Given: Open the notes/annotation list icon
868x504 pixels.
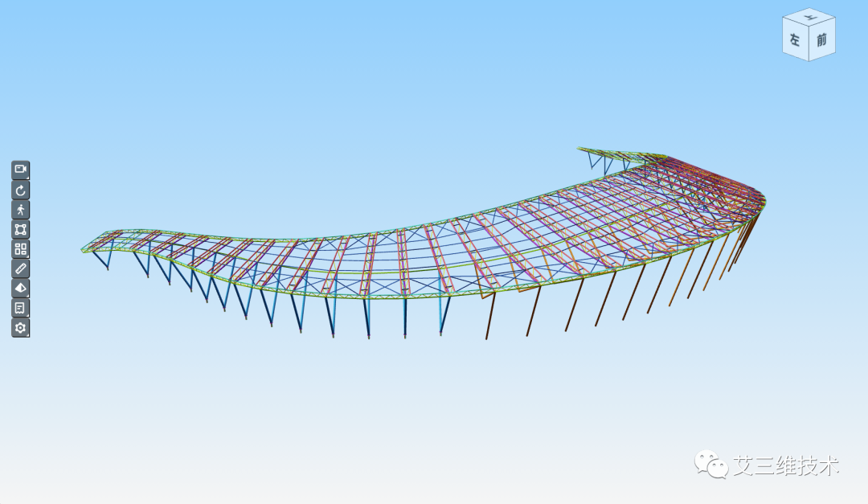Looking at the screenshot, I should [x=20, y=308].
